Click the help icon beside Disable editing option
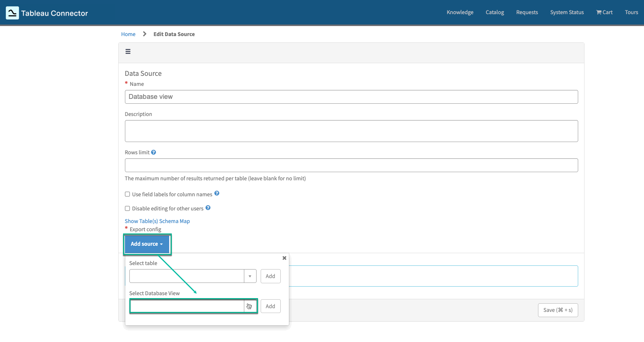644x342 pixels. [x=208, y=208]
